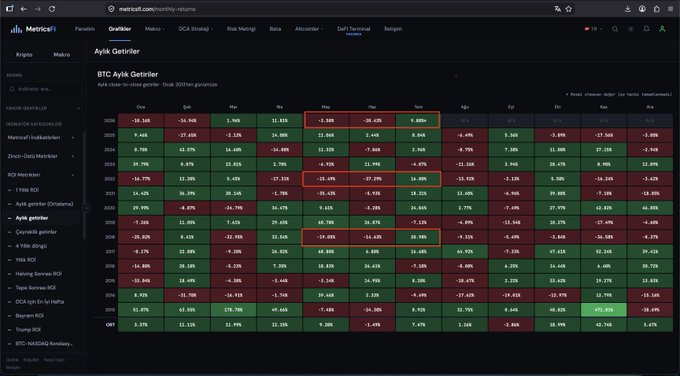Open Bayram ROI in the sidebar
Viewport: 680px width, 376px height.
pos(29,316)
